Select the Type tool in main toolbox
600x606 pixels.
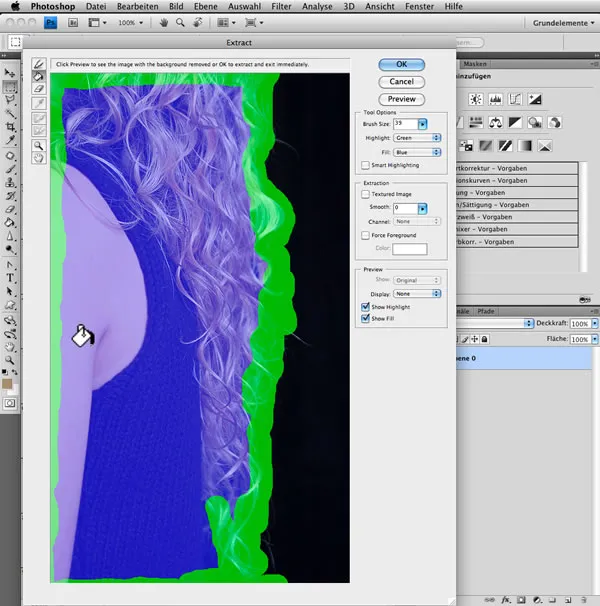tap(10, 277)
